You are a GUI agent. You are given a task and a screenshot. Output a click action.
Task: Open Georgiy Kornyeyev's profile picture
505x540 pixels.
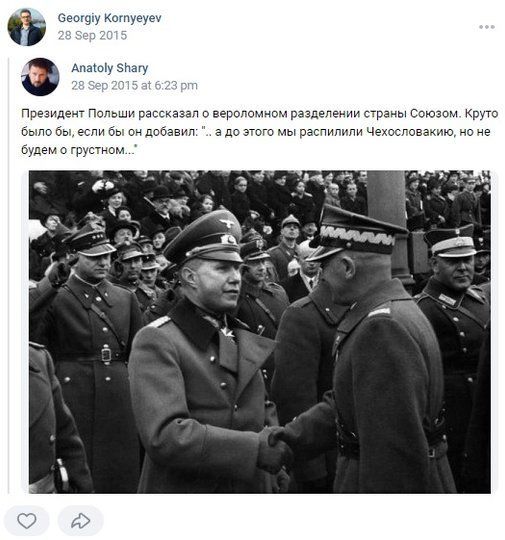click(x=27, y=27)
